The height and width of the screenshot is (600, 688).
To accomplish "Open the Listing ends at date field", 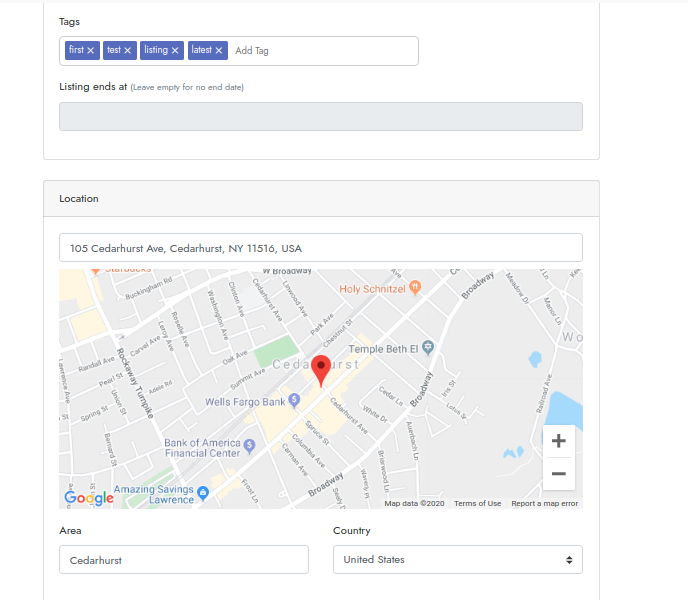I will point(321,116).
